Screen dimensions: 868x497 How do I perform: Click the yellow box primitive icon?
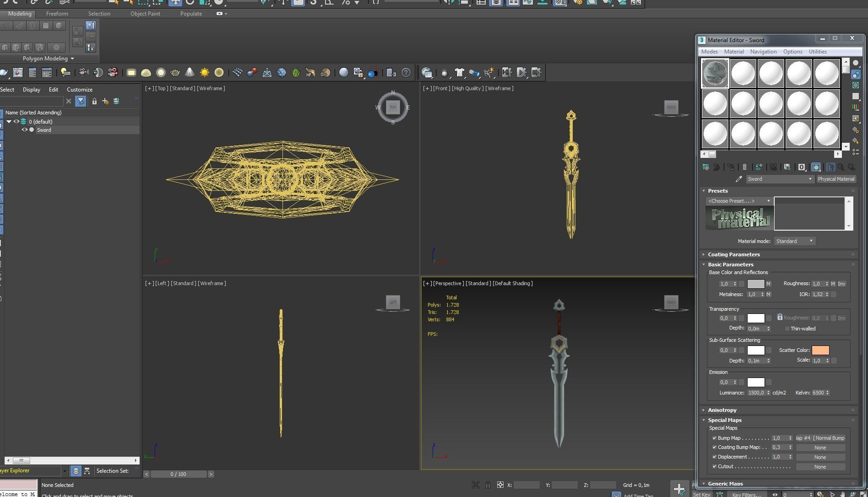pos(131,72)
